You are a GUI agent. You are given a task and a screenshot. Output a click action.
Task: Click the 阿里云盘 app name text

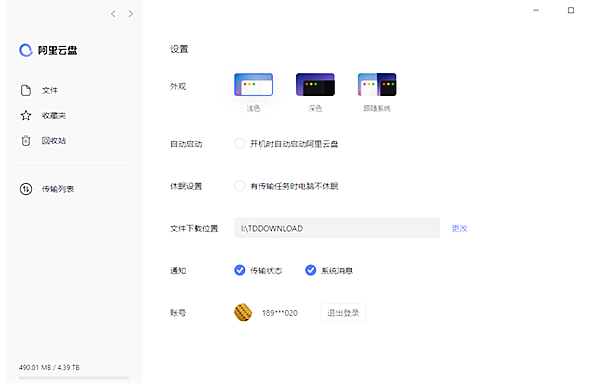[x=57, y=50]
